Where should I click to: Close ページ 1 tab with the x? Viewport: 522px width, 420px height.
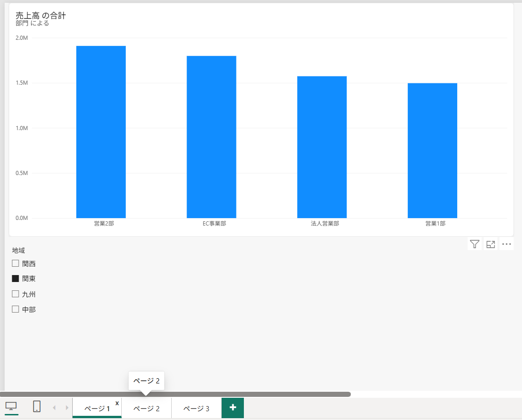[117, 403]
